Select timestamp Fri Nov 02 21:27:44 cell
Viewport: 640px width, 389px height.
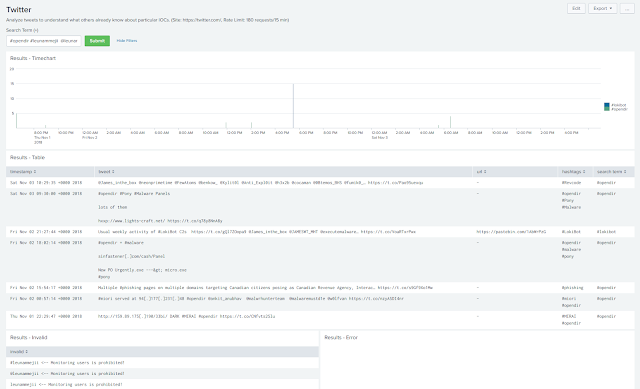point(46,232)
